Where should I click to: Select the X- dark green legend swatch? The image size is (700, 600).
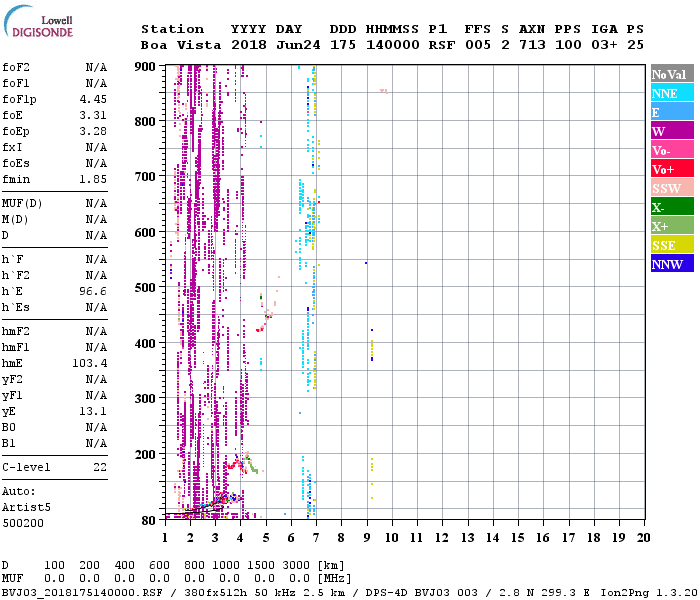click(x=672, y=207)
